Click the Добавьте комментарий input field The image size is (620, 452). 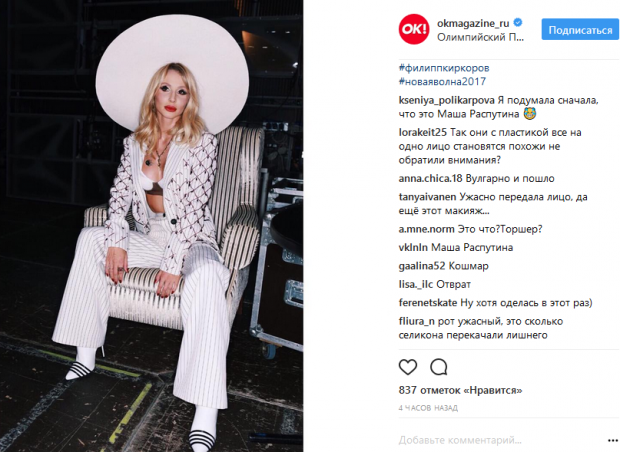pos(500,440)
